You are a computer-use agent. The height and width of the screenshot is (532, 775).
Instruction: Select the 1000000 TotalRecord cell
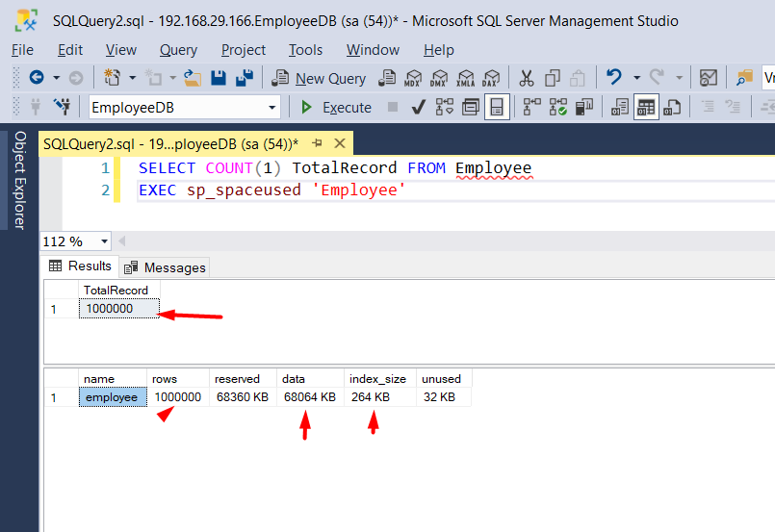click(x=119, y=309)
